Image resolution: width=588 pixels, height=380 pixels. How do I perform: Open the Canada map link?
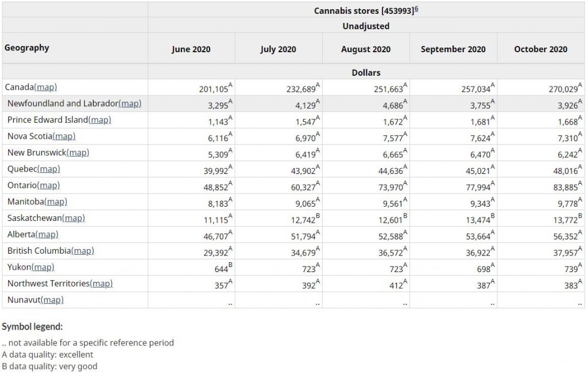(45, 87)
